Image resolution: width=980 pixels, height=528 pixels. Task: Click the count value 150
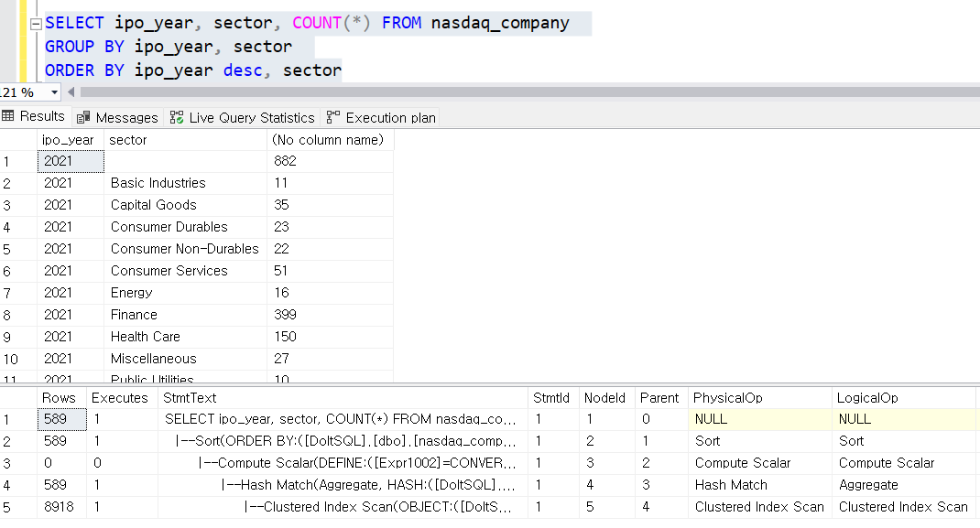[330, 337]
